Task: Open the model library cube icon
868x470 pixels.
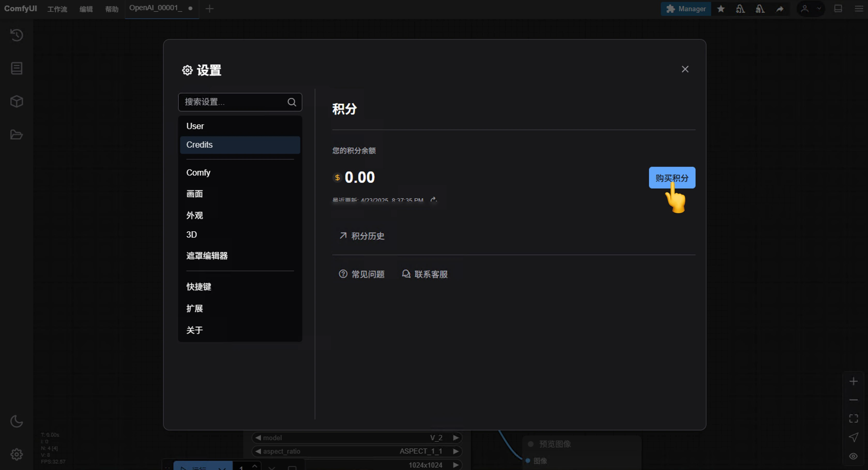Action: pos(17,101)
